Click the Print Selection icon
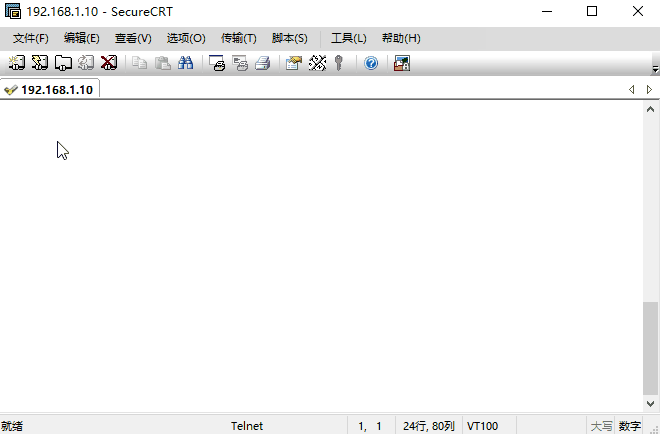Viewport: 660px width, 434px height. (x=240, y=63)
